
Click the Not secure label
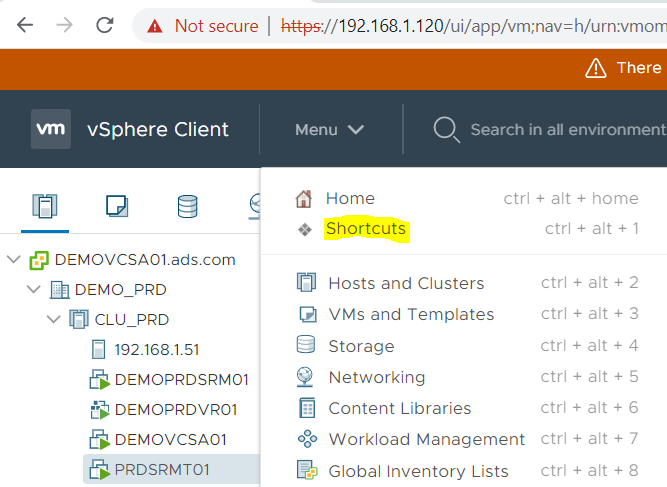point(217,26)
